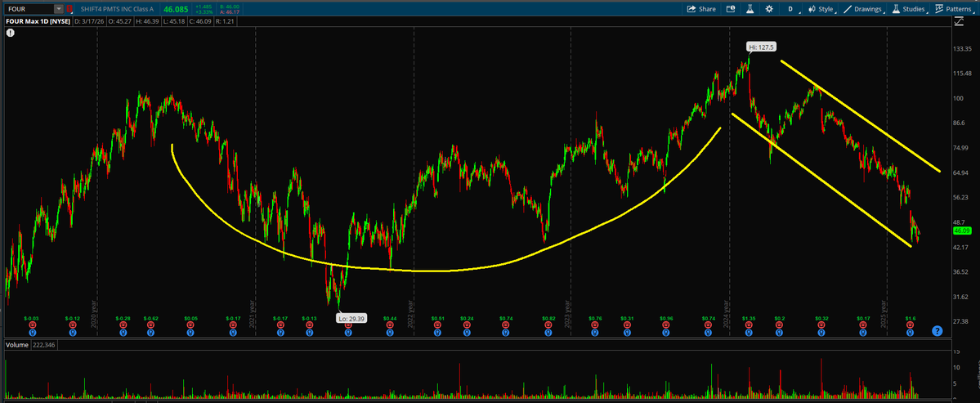
Task: Click the exclamation alert icon on chart
Action: [x=10, y=34]
